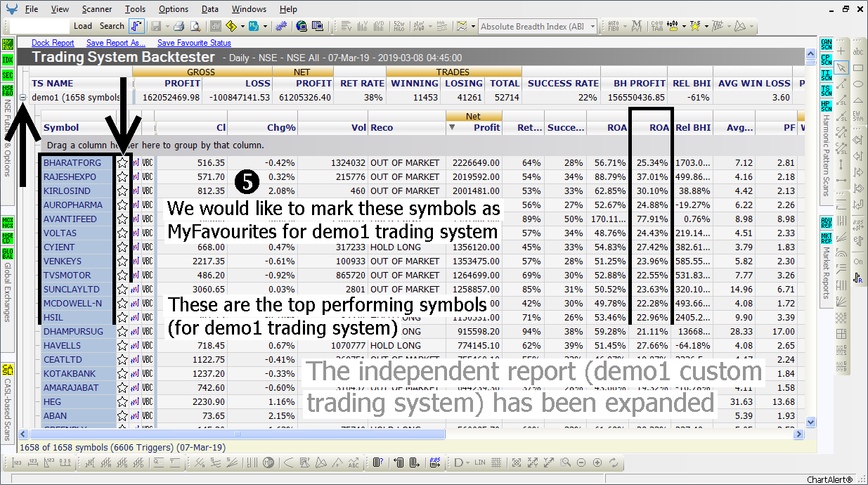
Task: Click the SEC sector icon in left sidebar
Action: point(8,75)
